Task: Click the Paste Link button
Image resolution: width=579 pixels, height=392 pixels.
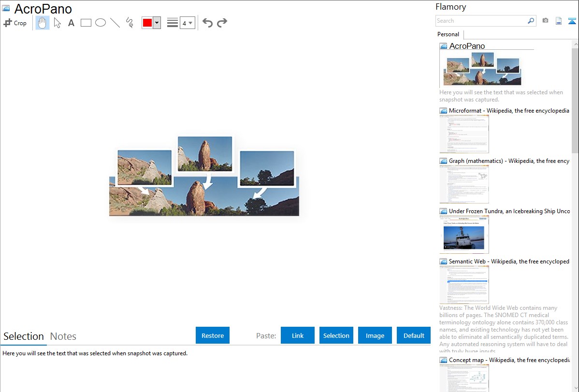Action: point(298,335)
